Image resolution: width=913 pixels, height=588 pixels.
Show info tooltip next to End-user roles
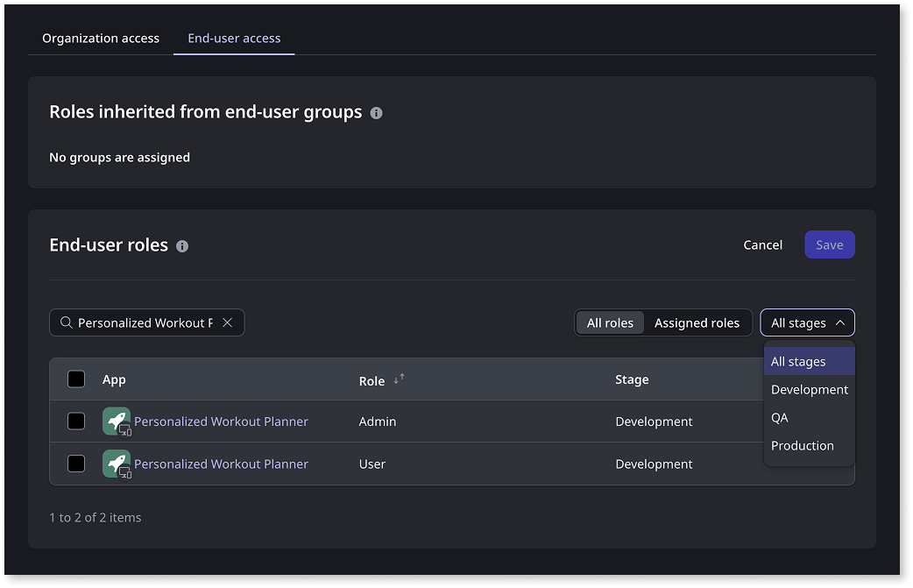[x=182, y=246]
